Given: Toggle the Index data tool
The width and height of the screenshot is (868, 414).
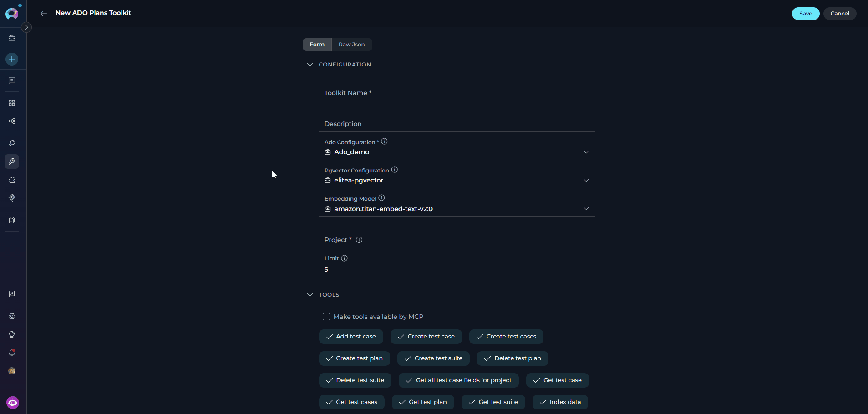Looking at the screenshot, I should 560,402.
